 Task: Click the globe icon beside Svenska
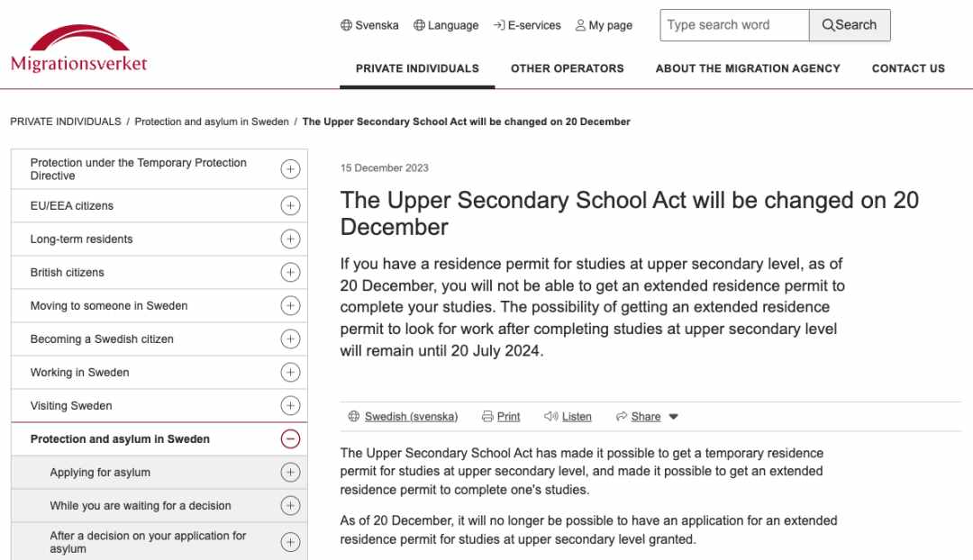[x=346, y=25]
